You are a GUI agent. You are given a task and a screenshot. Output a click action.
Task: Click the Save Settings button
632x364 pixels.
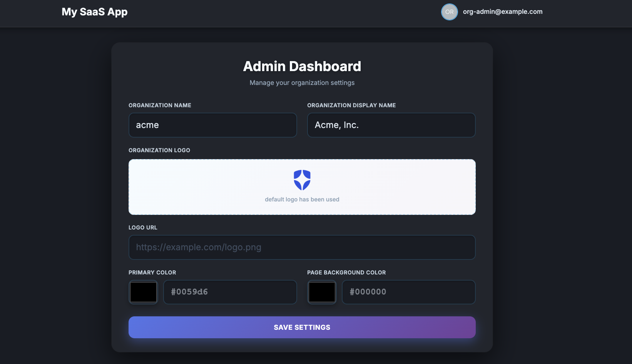(x=302, y=327)
